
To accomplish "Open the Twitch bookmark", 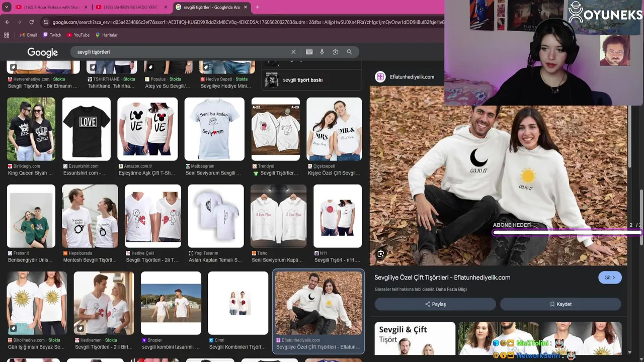I will coord(52,35).
